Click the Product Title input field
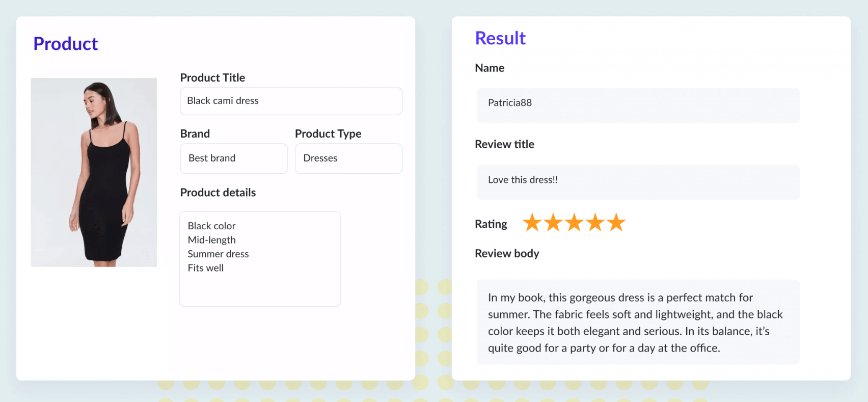 pyautogui.click(x=290, y=101)
